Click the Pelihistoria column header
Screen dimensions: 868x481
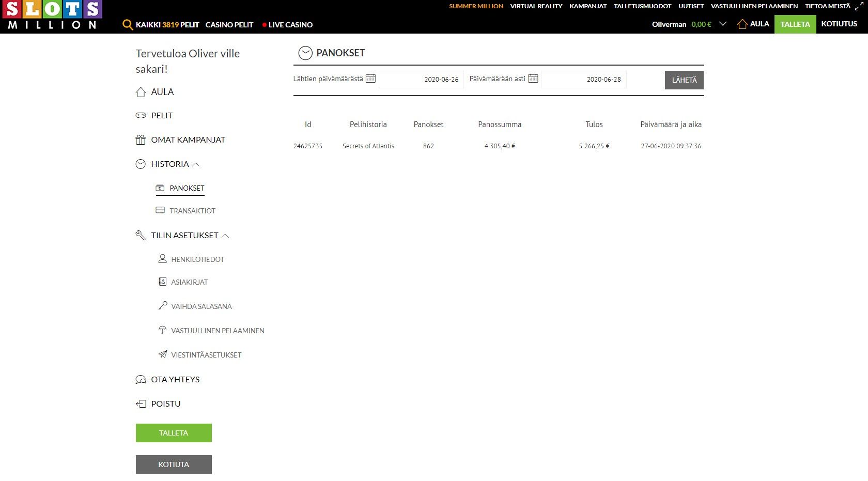[368, 125]
